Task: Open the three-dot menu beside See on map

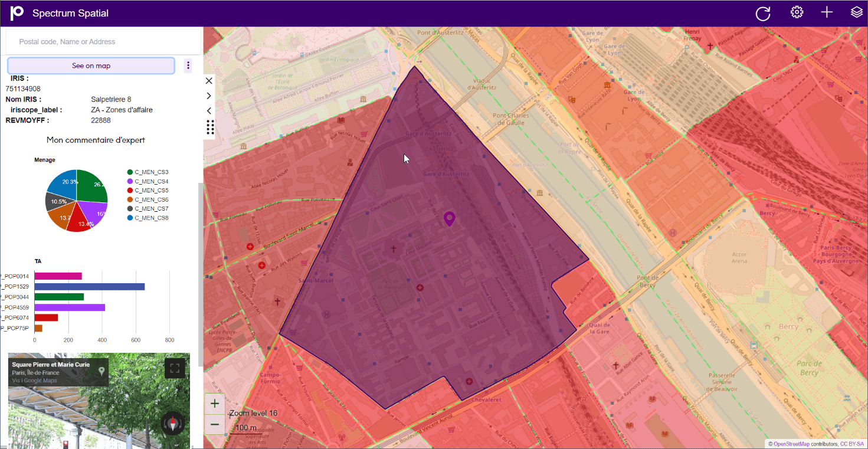Action: coord(188,65)
